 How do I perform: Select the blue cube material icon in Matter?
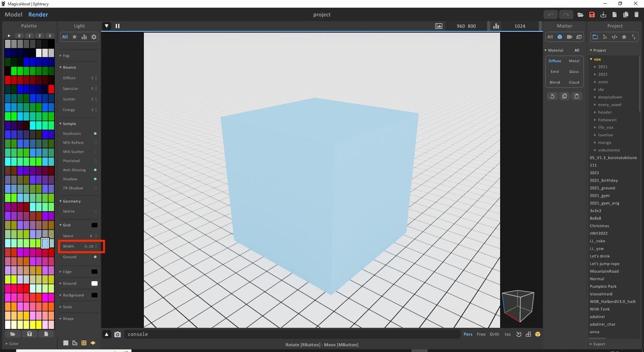(560, 37)
